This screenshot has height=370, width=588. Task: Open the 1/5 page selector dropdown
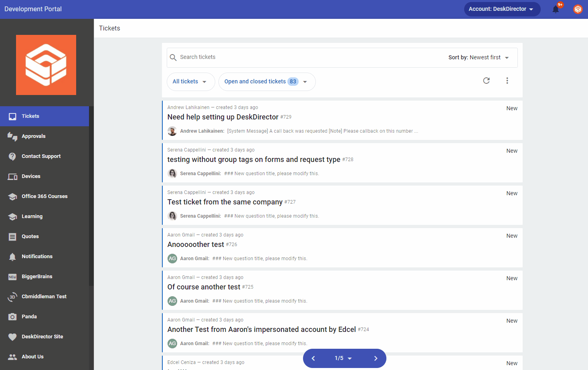[x=344, y=358]
